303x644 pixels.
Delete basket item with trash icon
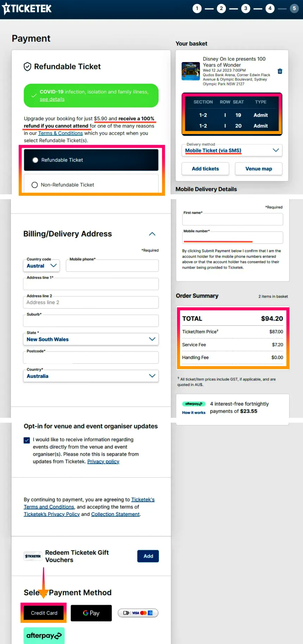pos(280,71)
